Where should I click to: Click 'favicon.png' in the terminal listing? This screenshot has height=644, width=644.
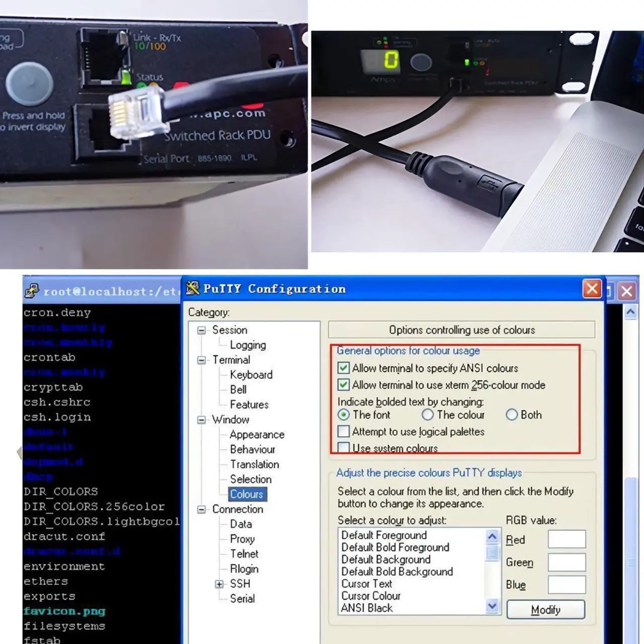tap(64, 611)
